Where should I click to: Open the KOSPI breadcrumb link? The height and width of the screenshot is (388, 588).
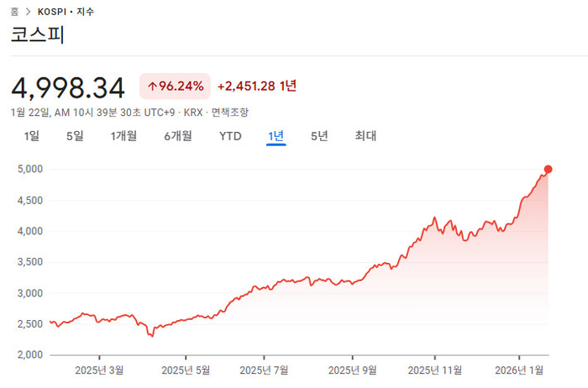coord(54,12)
